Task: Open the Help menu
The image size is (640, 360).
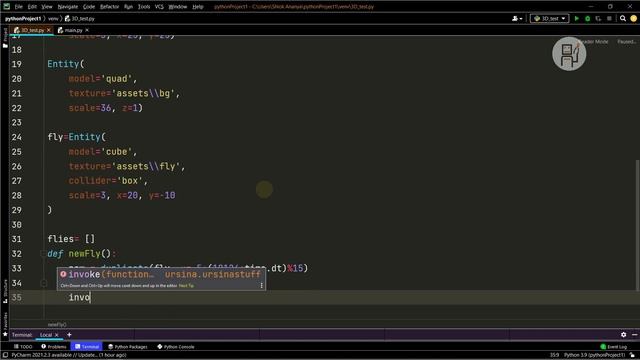Action: (198, 7)
